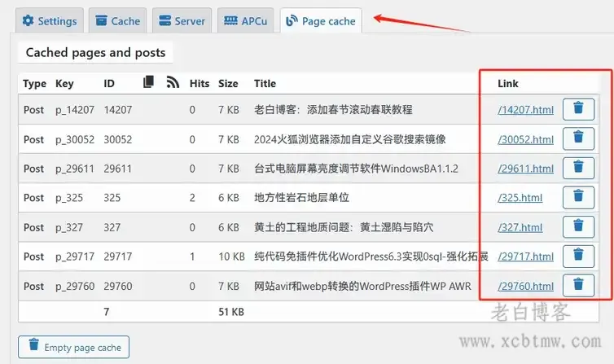
Task: Click the Title column header
Action: click(x=265, y=83)
